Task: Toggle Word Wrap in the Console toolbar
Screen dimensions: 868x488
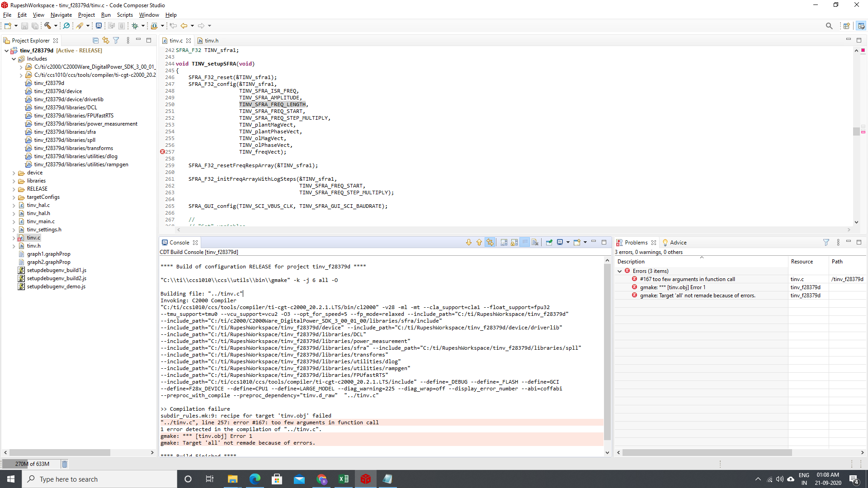Action: tap(524, 242)
